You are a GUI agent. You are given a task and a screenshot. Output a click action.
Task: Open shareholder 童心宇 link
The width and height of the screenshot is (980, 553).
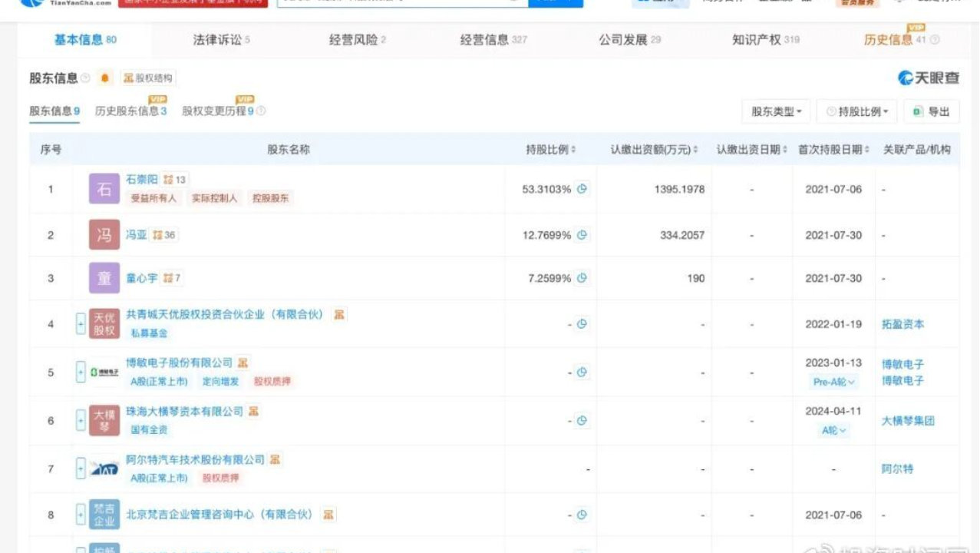tap(142, 278)
